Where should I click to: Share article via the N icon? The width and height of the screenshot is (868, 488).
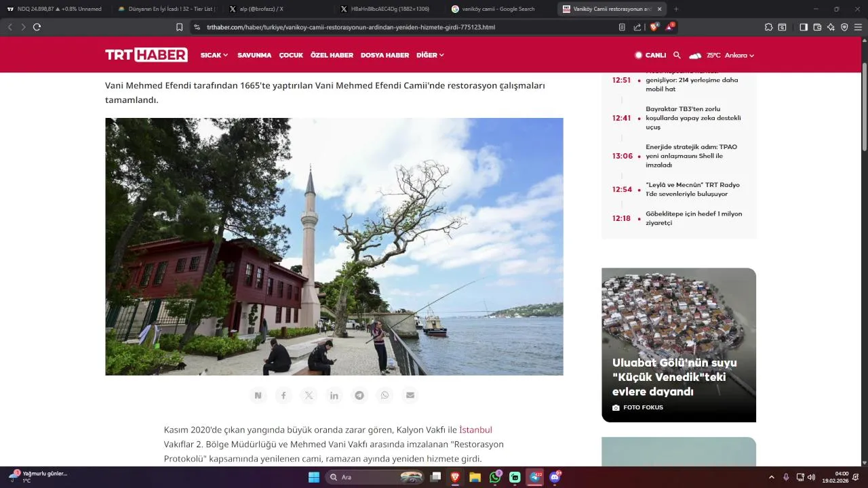258,395
